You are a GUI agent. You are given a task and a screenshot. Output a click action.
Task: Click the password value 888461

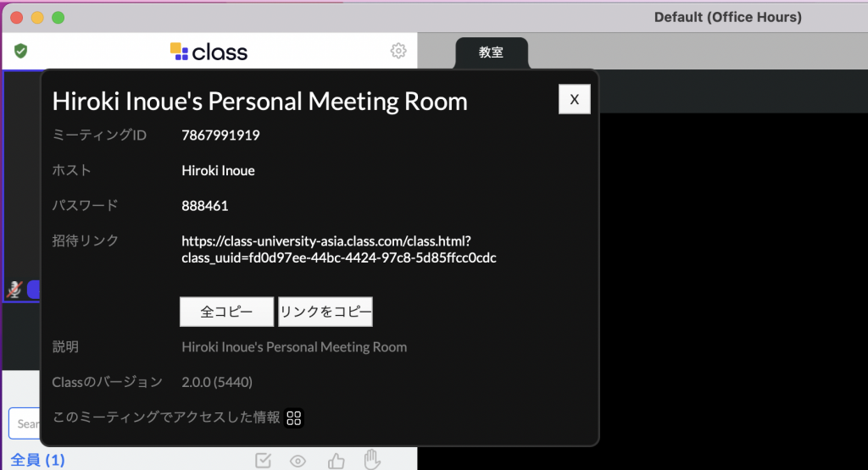pos(205,206)
